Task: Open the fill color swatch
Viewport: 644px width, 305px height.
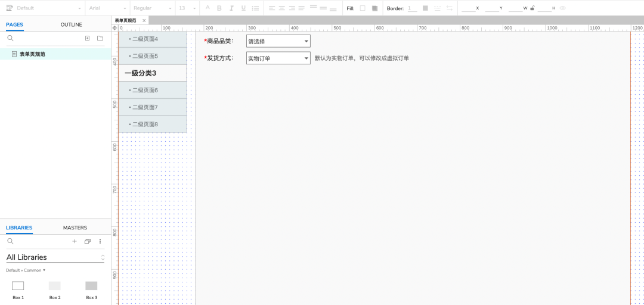Action: pyautogui.click(x=363, y=8)
